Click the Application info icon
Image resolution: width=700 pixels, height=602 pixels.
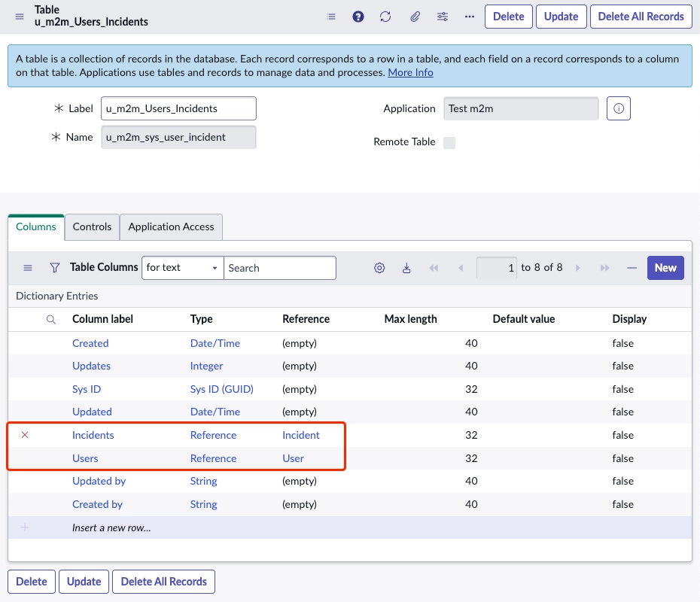click(619, 108)
